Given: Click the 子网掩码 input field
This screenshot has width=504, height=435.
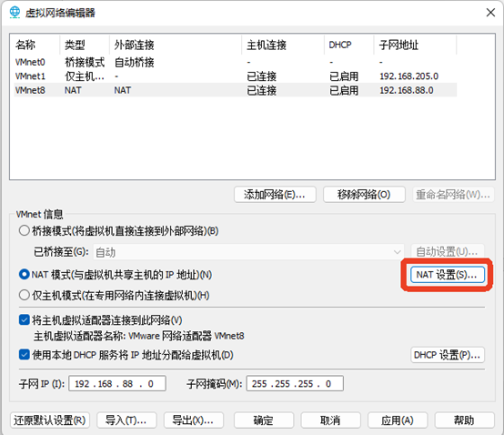Looking at the screenshot, I should point(295,383).
